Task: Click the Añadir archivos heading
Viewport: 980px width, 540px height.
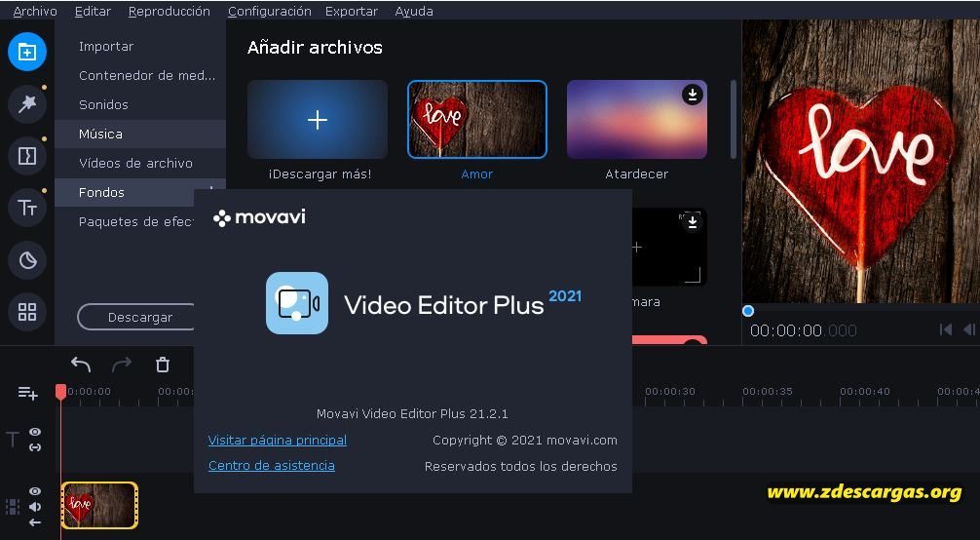Action: click(315, 48)
